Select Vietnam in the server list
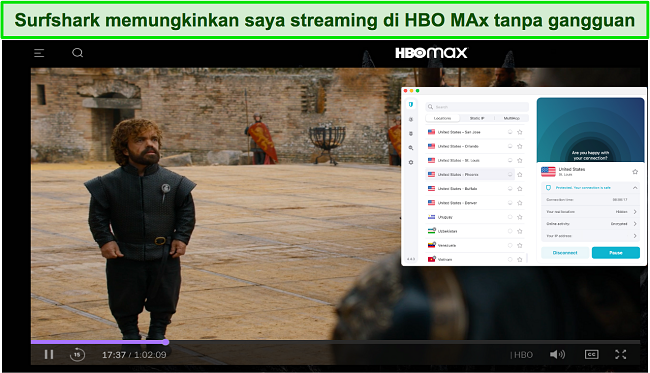Viewport: 650px width, 373px height. click(470, 259)
